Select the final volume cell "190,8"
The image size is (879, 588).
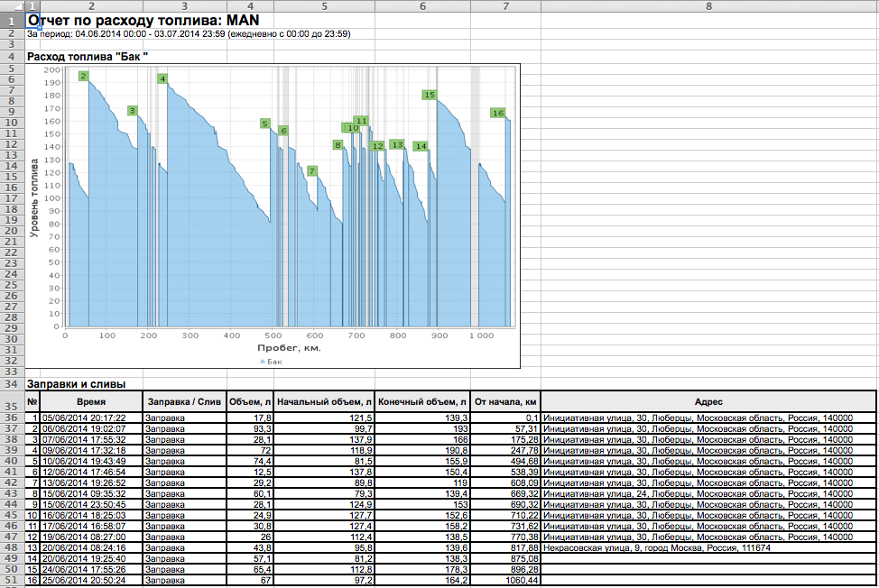point(422,451)
